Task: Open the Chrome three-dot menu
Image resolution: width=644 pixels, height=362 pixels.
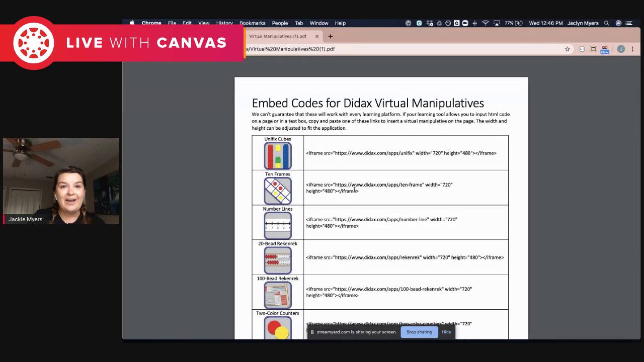Action: point(632,49)
